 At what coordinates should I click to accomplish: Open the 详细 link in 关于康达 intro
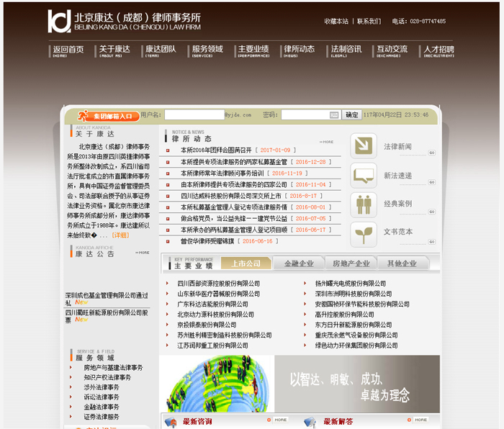coord(120,235)
